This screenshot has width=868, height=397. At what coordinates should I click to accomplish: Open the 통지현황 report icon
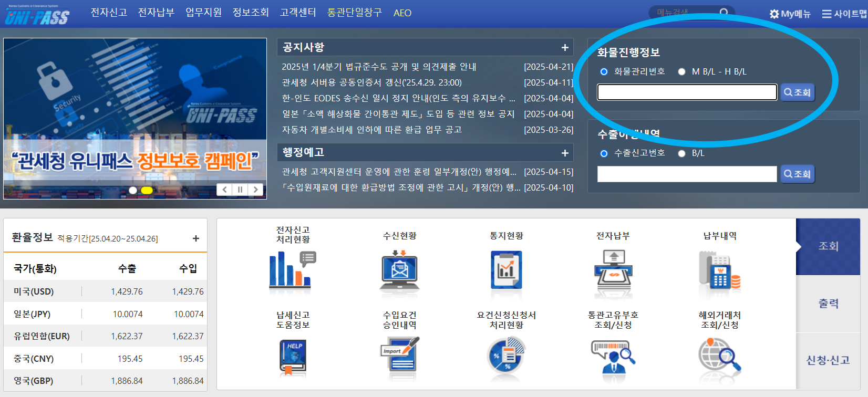coord(506,269)
